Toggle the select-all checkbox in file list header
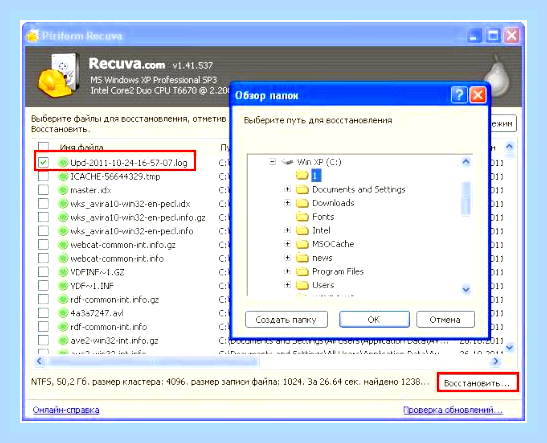 [x=43, y=147]
